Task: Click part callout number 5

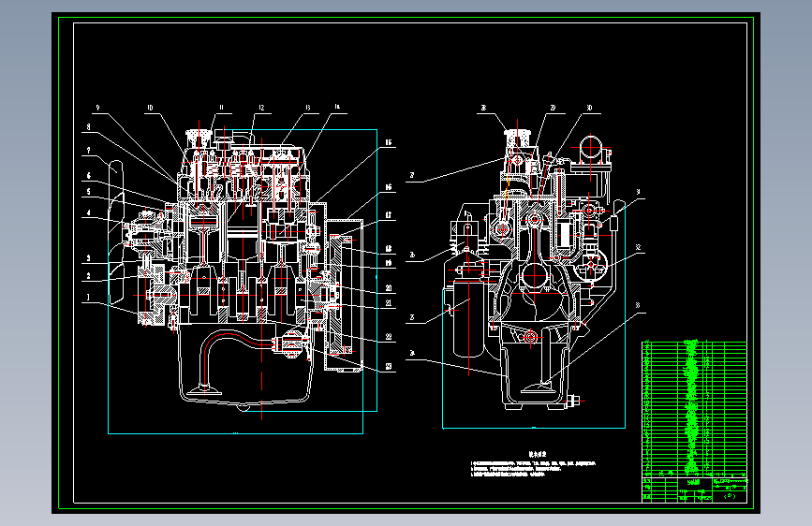Action: pyautogui.click(x=89, y=192)
